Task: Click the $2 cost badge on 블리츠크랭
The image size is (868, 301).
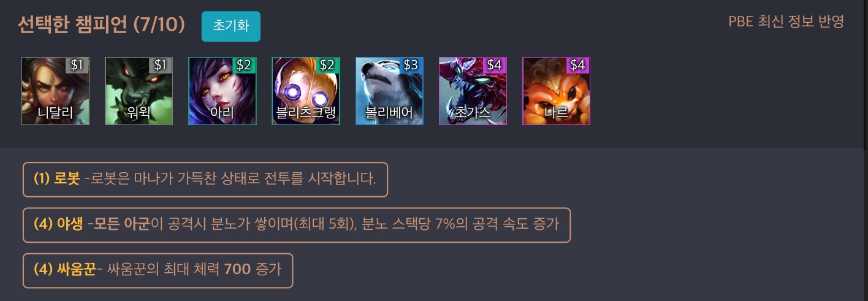Action: point(327,65)
